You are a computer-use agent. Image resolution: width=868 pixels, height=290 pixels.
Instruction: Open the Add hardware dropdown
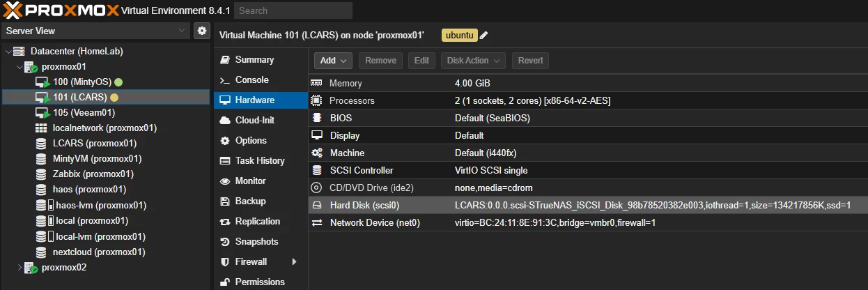click(x=333, y=61)
